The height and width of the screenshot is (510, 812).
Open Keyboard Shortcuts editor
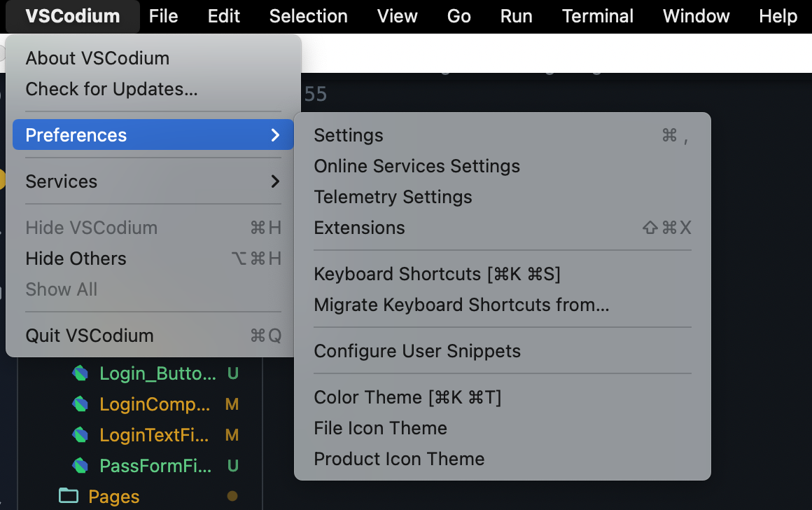click(x=503, y=274)
